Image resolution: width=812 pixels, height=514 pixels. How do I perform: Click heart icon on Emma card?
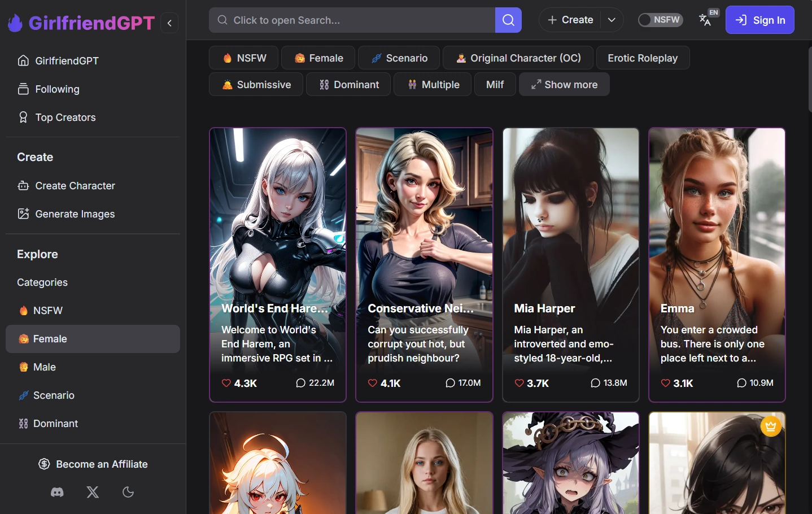tap(666, 383)
